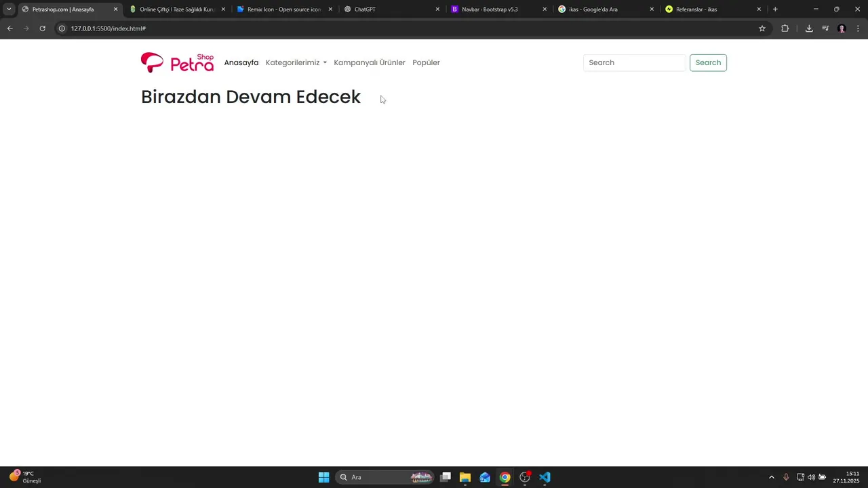
Task: Click the address bar URL
Action: (x=108, y=28)
